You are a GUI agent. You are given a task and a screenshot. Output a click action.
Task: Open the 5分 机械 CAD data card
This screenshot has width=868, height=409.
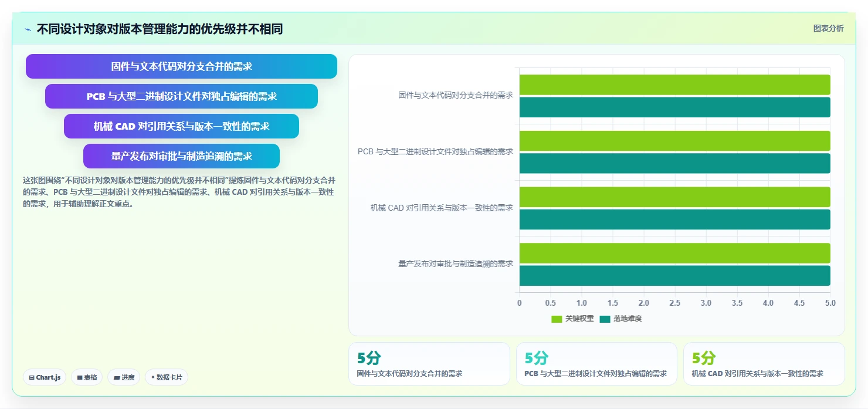764,364
